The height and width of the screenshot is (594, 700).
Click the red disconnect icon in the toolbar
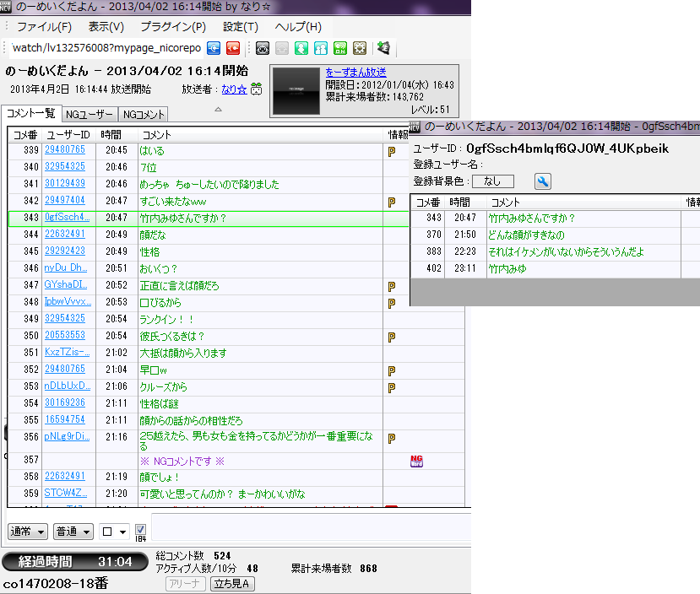[x=233, y=48]
